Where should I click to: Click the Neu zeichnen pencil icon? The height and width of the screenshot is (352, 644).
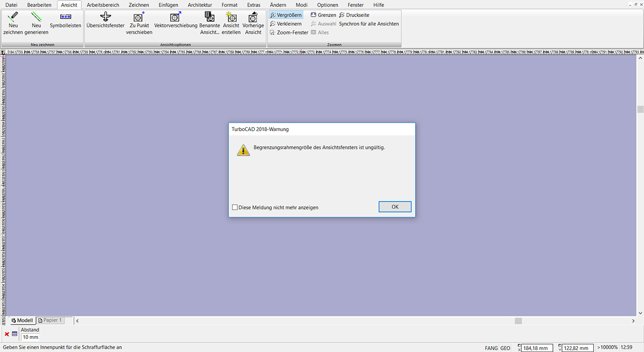click(13, 17)
